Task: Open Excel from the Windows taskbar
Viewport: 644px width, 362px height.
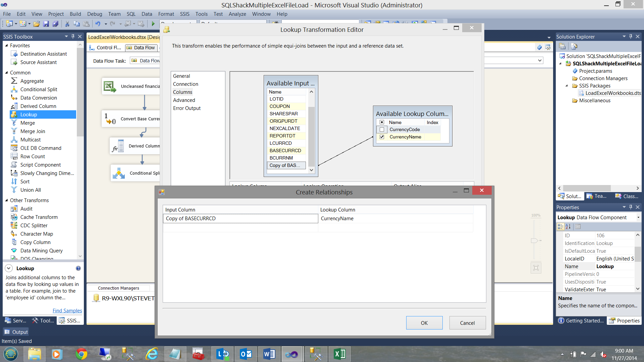Action: click(339, 354)
